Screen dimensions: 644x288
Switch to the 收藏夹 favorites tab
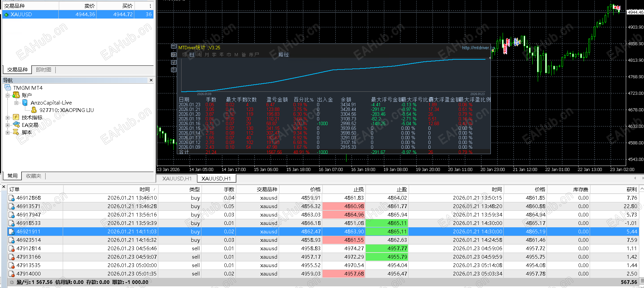point(33,176)
